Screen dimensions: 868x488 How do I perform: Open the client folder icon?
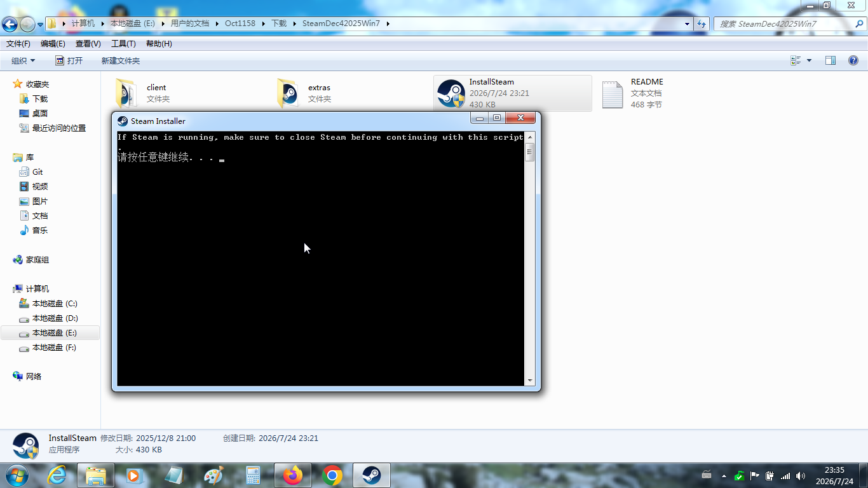(x=126, y=93)
